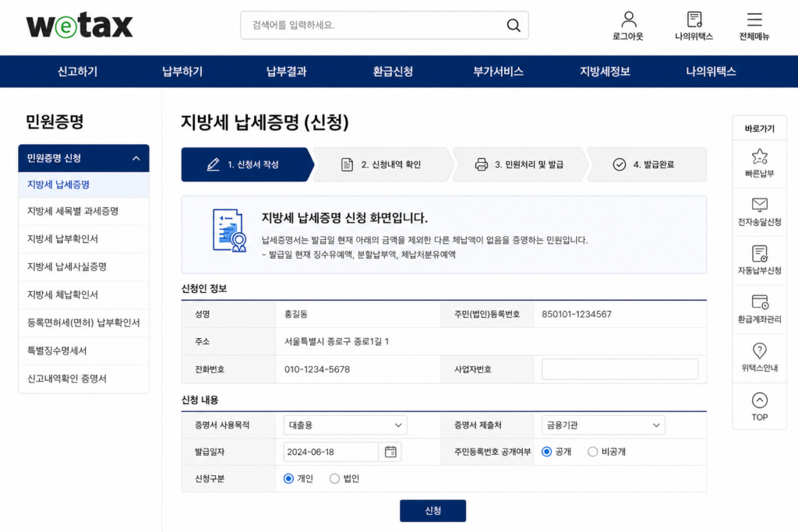Image resolution: width=798 pixels, height=532 pixels.
Task: Click the search magnifier icon
Action: pyautogui.click(x=514, y=26)
